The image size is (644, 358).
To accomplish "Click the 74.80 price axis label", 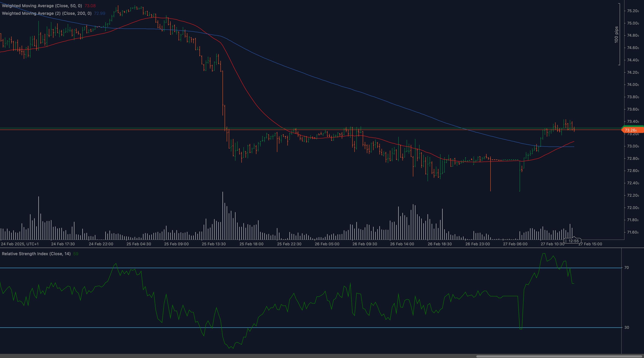I will coord(633,36).
